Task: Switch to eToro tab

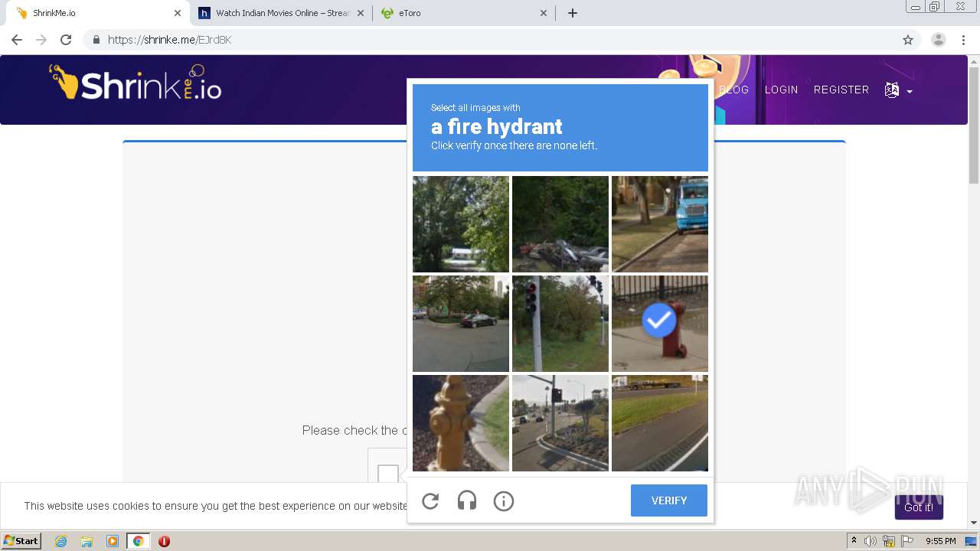Action: [463, 13]
